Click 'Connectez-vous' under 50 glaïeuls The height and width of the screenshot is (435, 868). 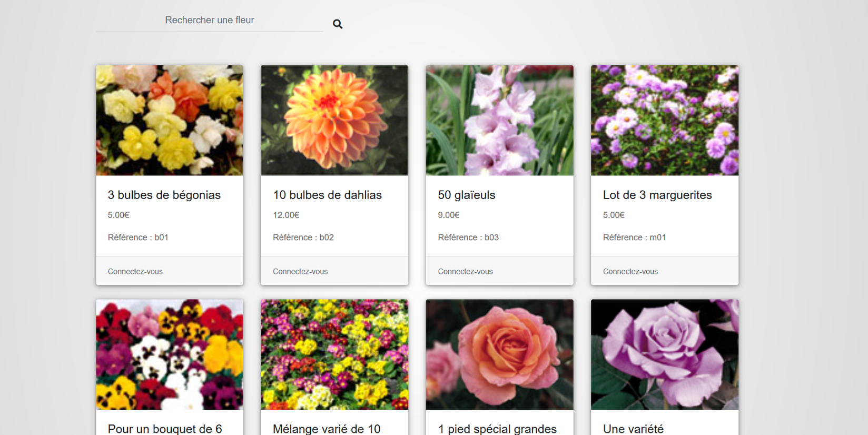click(x=466, y=272)
